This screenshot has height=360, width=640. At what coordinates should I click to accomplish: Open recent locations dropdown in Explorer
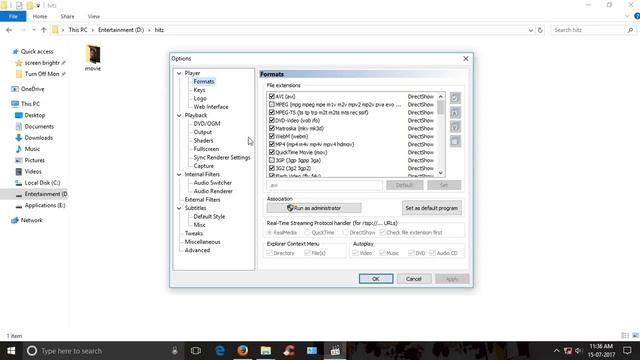coord(34,30)
